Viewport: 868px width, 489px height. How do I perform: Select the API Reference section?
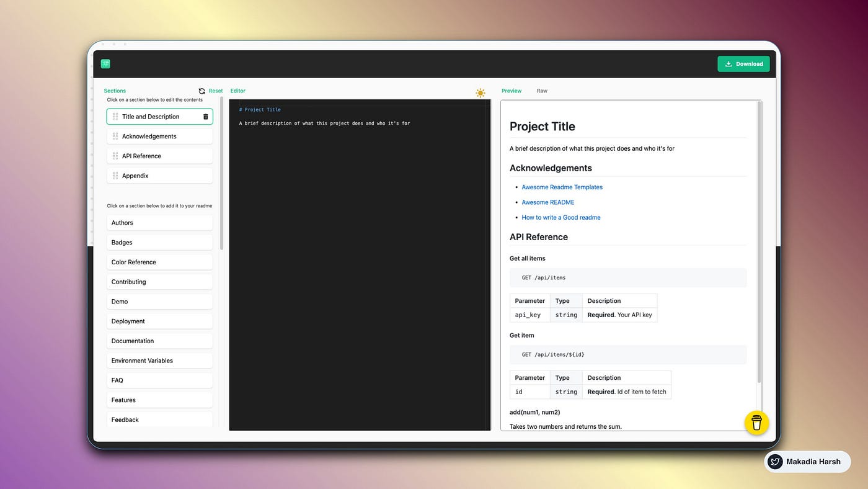(160, 156)
